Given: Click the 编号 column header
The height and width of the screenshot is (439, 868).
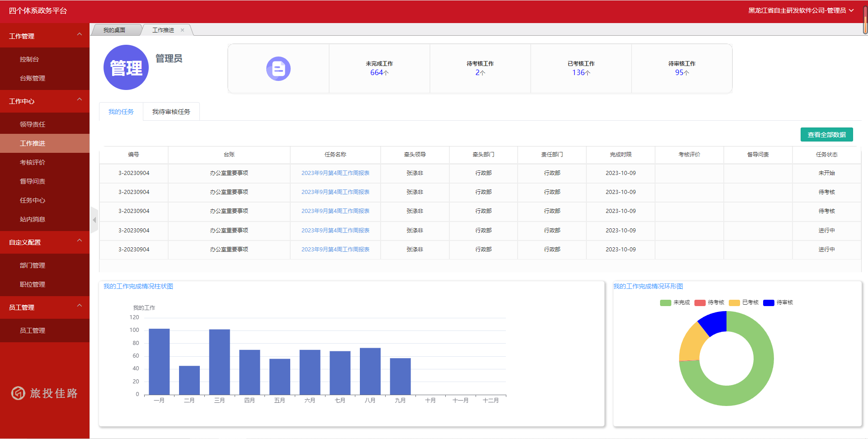Looking at the screenshot, I should tap(134, 155).
